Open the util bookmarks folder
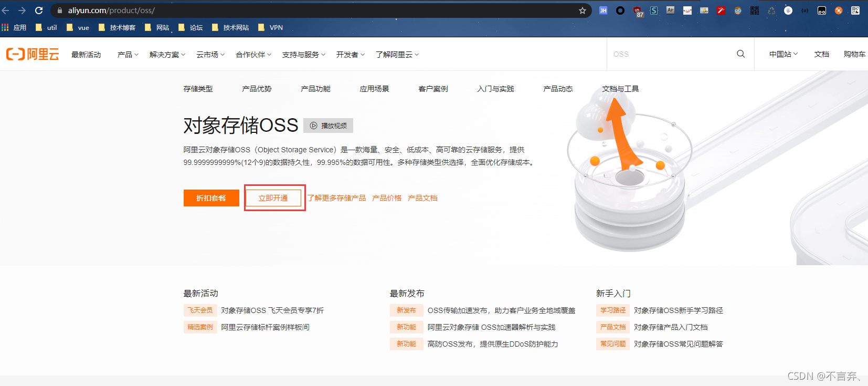 coord(47,27)
